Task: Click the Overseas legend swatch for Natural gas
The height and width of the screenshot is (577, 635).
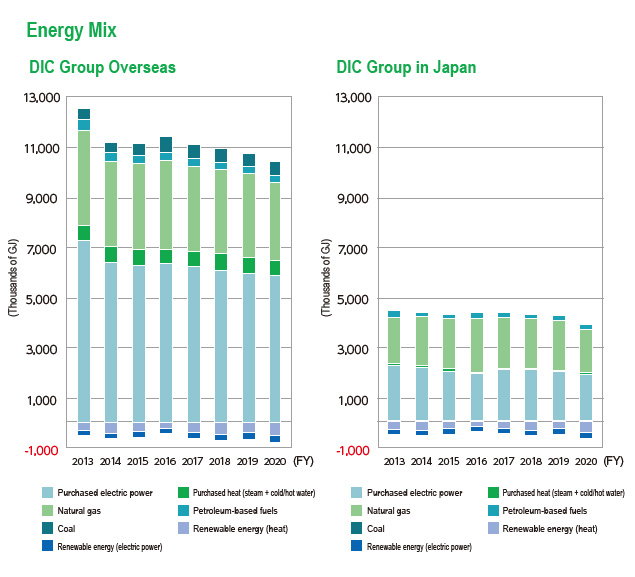Action: coord(47,510)
